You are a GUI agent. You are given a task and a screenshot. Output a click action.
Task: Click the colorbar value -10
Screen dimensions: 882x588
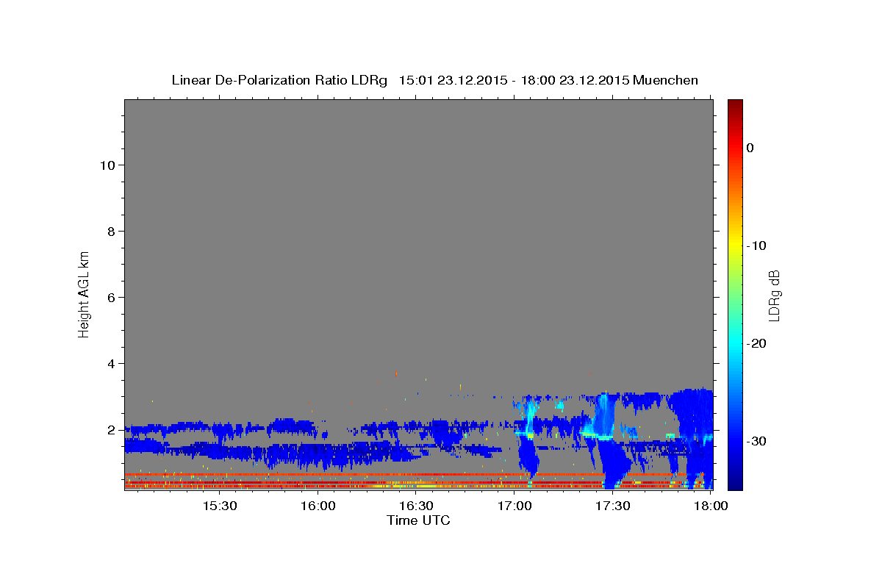(x=758, y=245)
